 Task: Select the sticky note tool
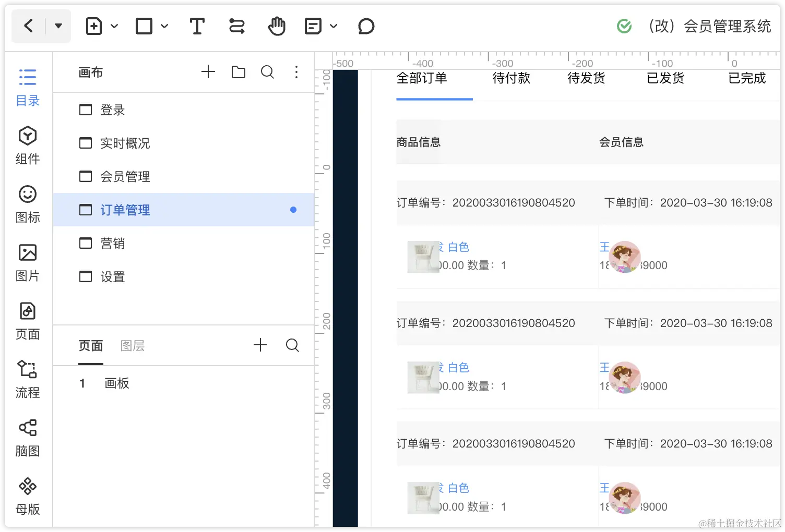click(313, 26)
